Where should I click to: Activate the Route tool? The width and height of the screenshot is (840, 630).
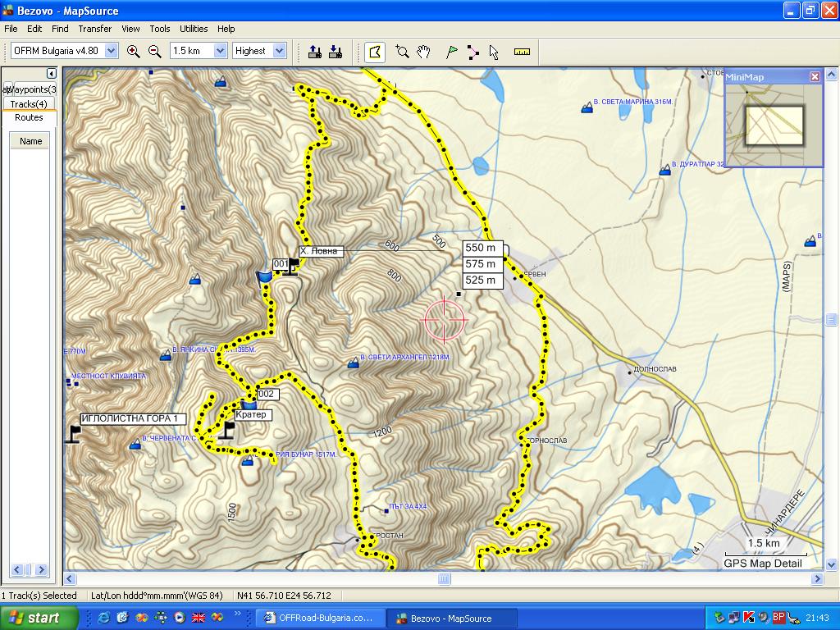[x=473, y=52]
